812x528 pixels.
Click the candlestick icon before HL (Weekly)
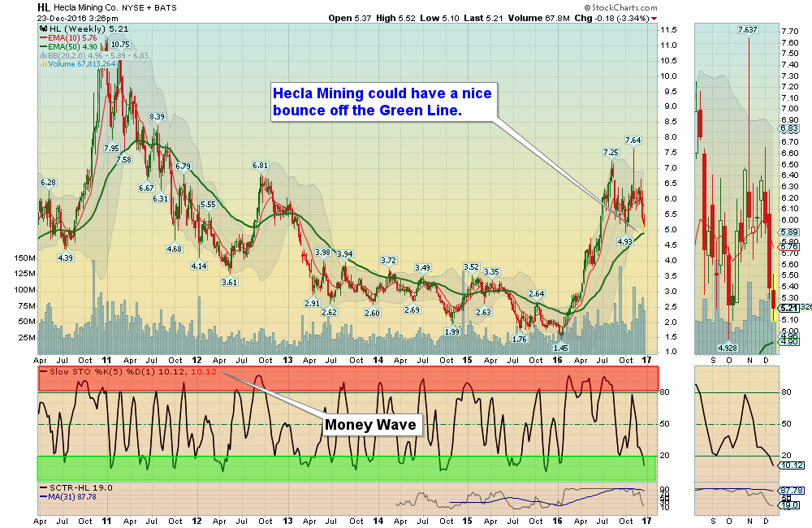click(x=44, y=29)
